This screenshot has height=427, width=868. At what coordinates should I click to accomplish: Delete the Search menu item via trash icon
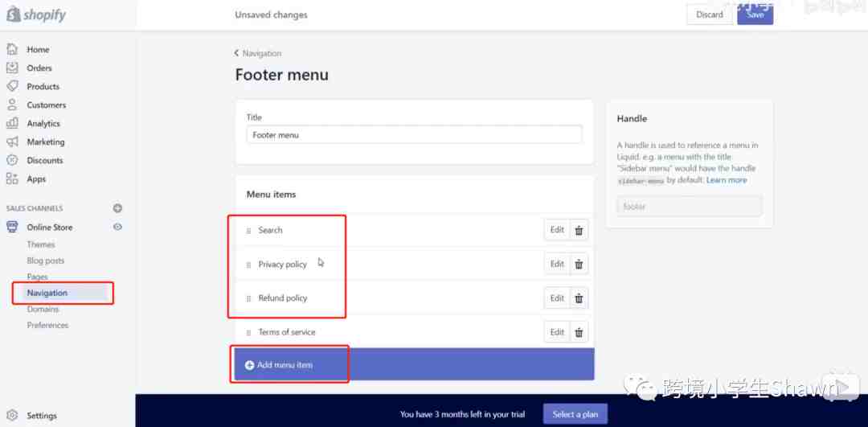click(578, 231)
